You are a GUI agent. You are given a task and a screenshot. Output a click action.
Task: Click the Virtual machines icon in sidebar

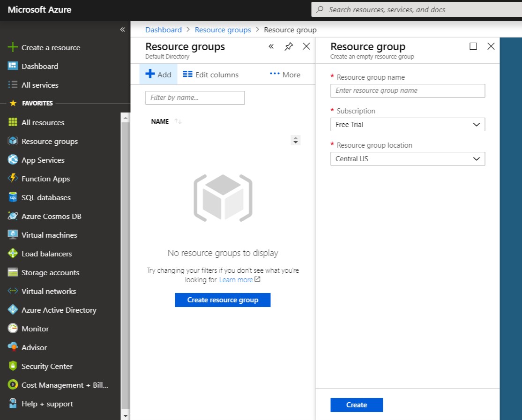(13, 235)
